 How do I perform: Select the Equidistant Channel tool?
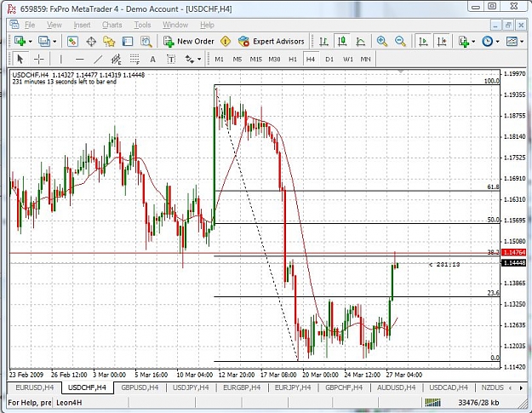(x=116, y=60)
